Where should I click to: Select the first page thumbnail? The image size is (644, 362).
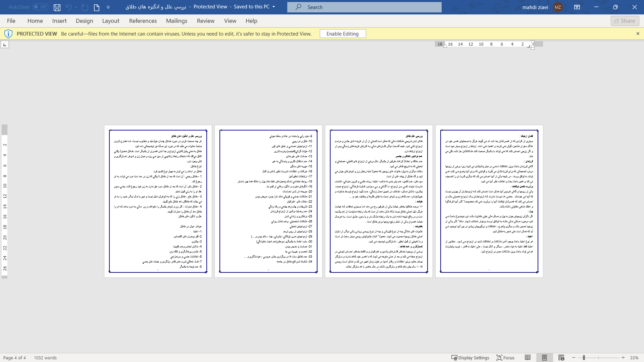click(158, 201)
